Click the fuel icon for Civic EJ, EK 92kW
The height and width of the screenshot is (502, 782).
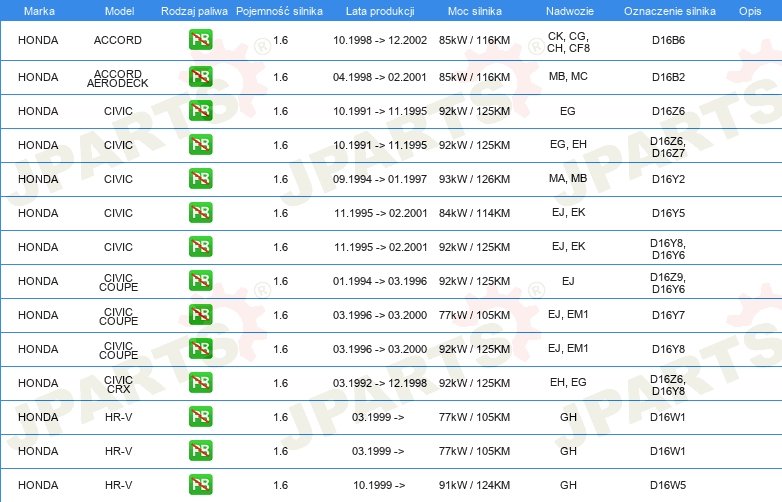pyautogui.click(x=200, y=247)
